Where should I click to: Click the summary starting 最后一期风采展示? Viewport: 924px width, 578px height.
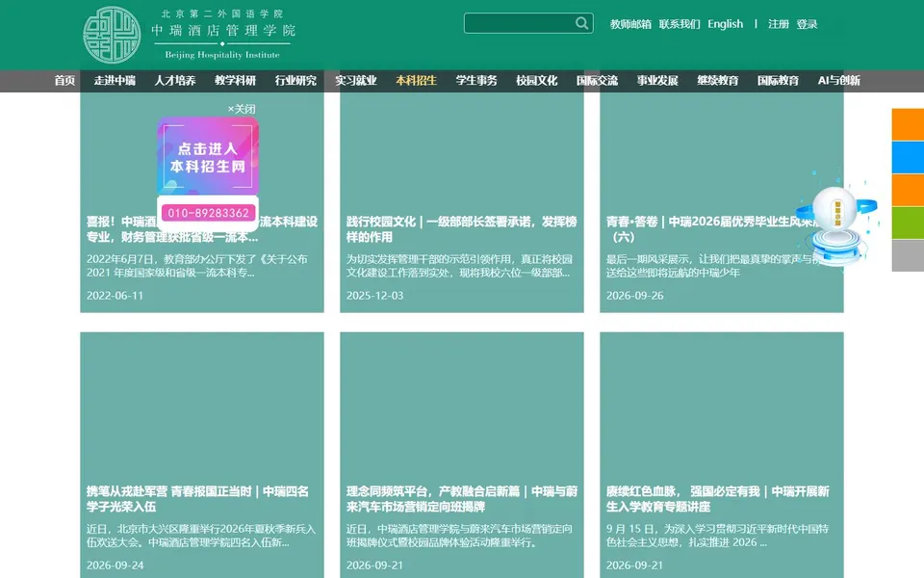[713, 266]
